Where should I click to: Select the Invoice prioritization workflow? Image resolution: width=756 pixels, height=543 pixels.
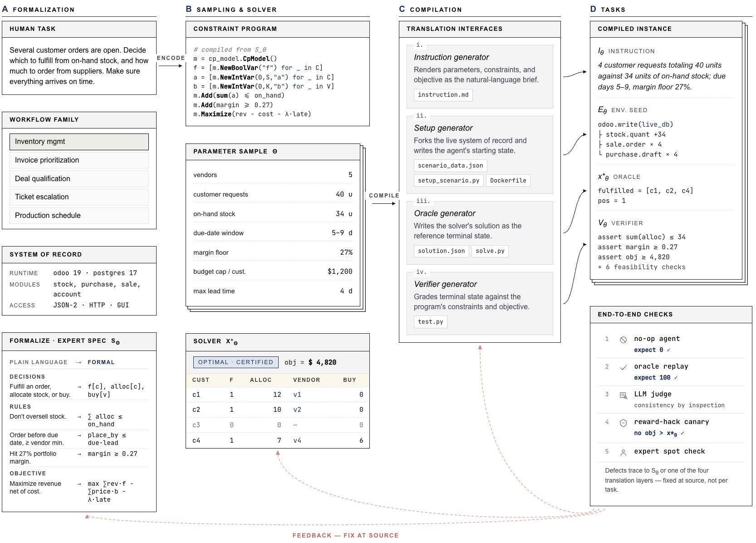(x=79, y=160)
